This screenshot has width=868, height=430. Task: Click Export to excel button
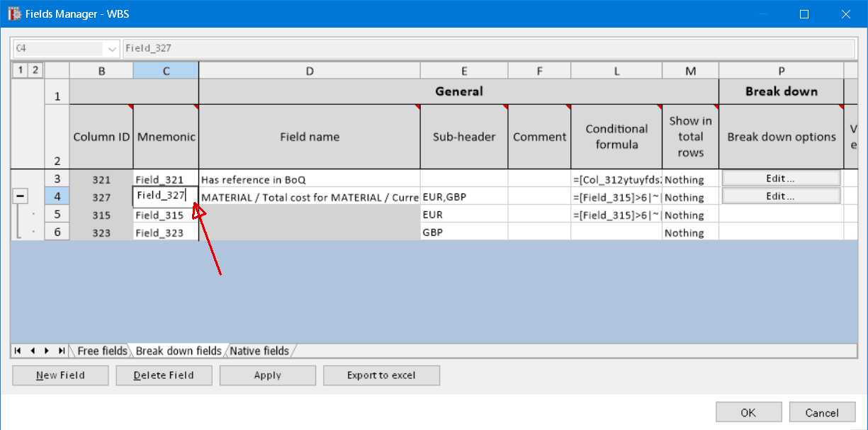[381, 375]
